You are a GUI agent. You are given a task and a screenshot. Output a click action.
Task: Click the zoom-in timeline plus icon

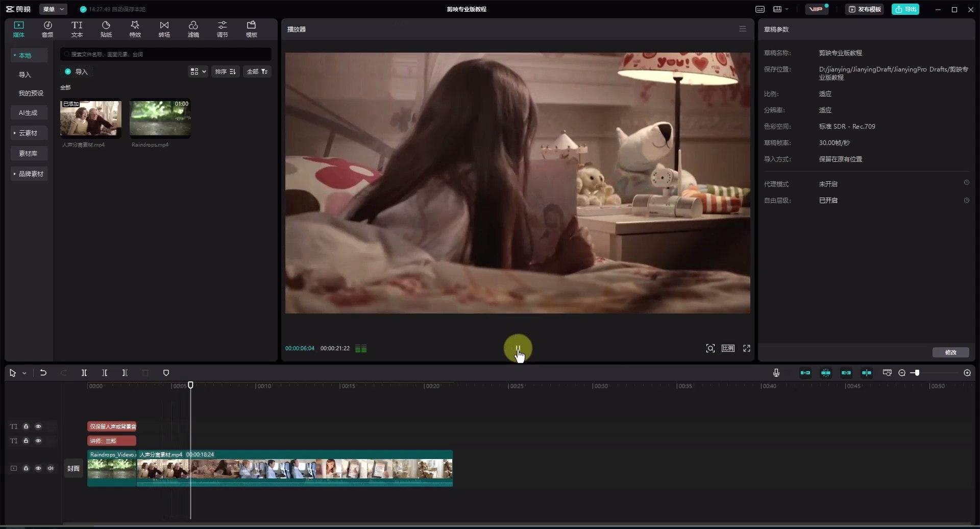[x=967, y=373]
